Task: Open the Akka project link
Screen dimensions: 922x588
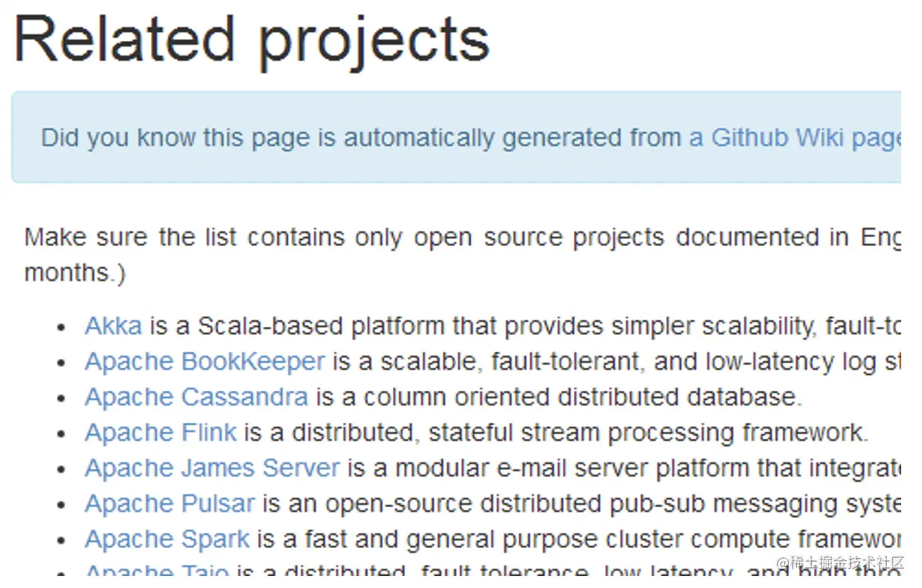Action: coord(113,326)
